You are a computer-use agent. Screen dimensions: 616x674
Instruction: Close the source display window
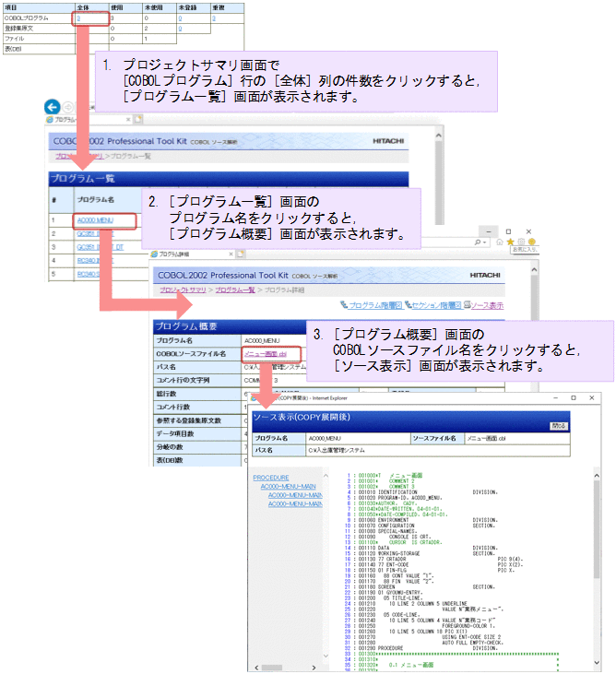592,398
